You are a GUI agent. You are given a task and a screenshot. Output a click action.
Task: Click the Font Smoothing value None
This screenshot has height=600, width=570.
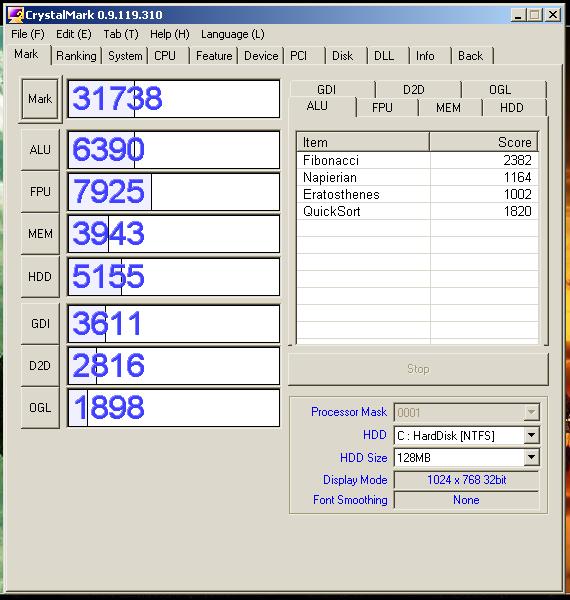pyautogui.click(x=466, y=500)
